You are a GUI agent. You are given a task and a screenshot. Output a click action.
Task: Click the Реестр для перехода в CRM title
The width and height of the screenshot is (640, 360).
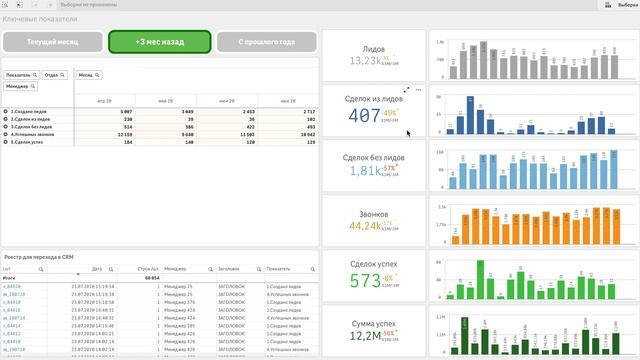pos(39,257)
